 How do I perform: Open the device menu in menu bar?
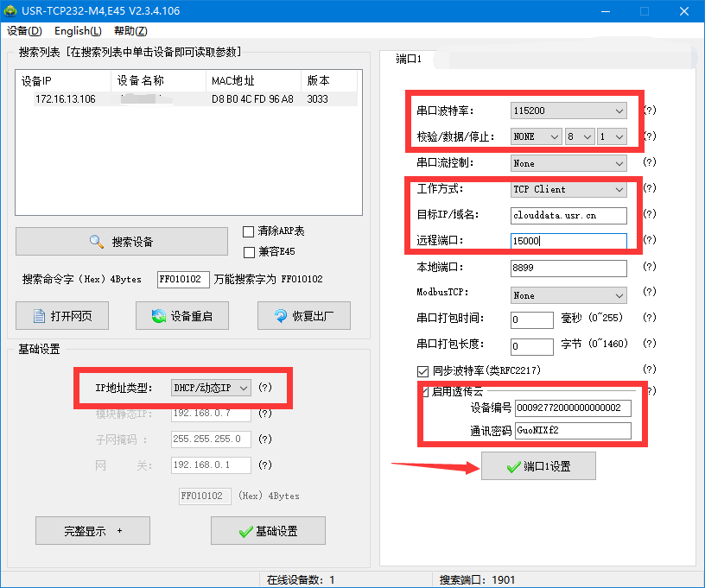coord(24,31)
